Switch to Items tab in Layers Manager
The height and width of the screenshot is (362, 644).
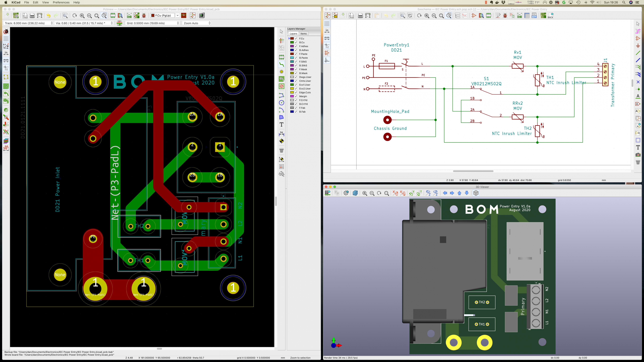304,34
